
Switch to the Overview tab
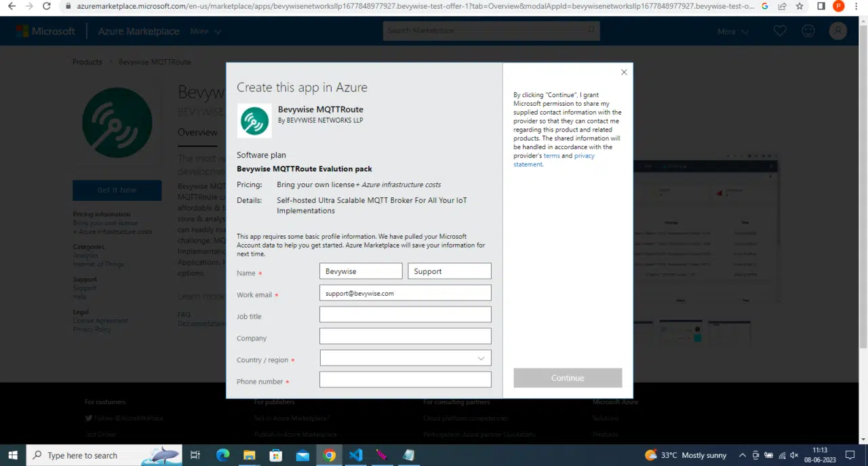[197, 132]
